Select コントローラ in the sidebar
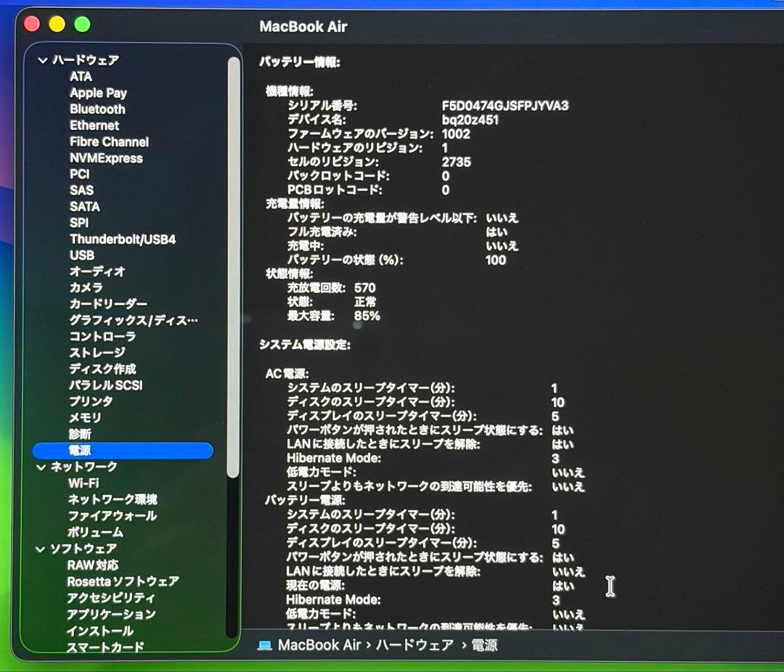Image resolution: width=784 pixels, height=672 pixels. (x=102, y=336)
